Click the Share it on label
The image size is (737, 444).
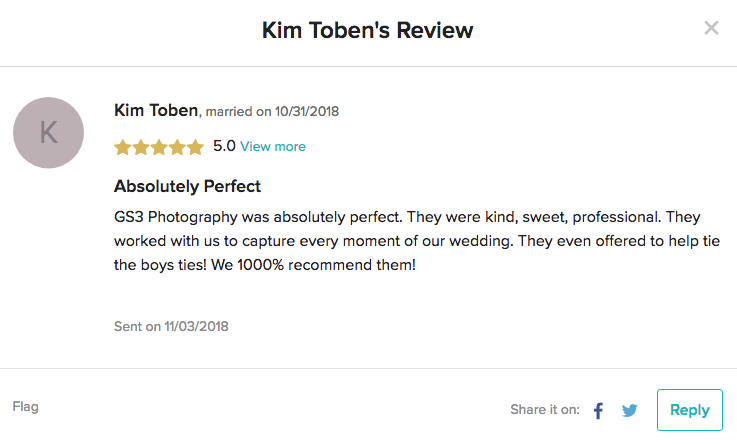coord(545,410)
